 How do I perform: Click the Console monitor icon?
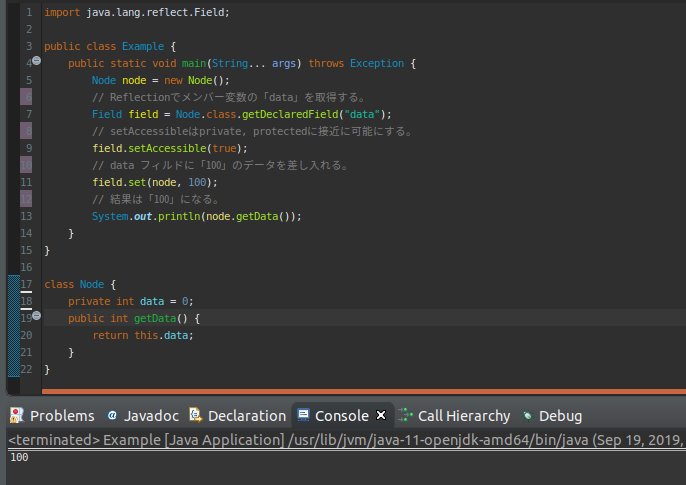tap(303, 415)
